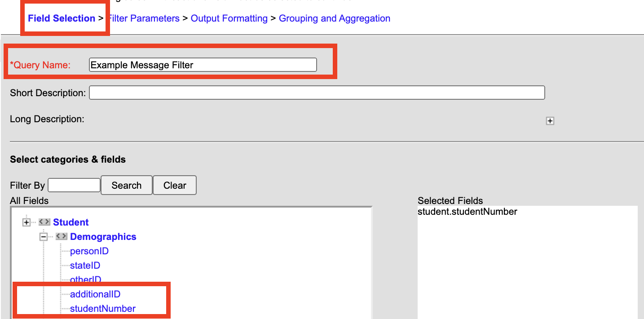Click the Clear button
This screenshot has width=644, height=319.
[x=175, y=185]
